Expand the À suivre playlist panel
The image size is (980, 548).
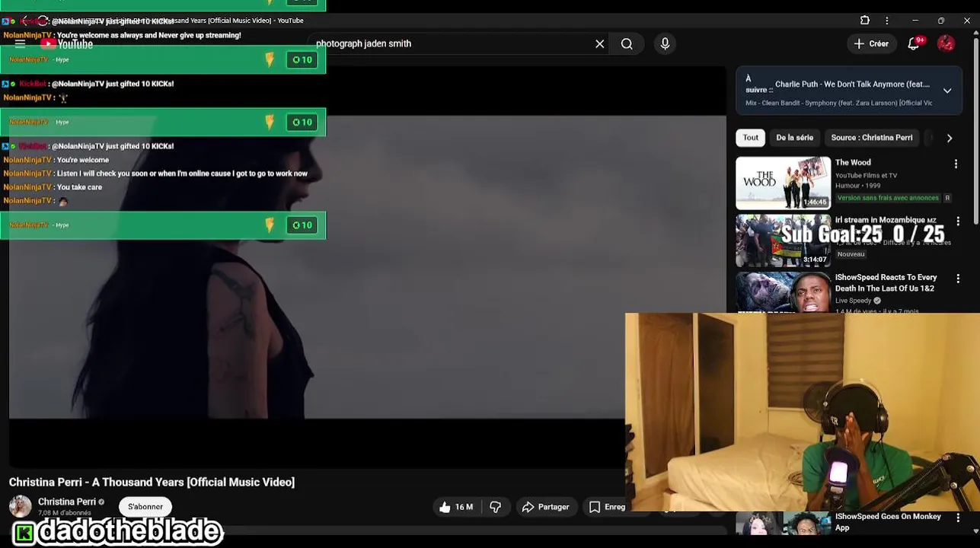click(x=947, y=91)
